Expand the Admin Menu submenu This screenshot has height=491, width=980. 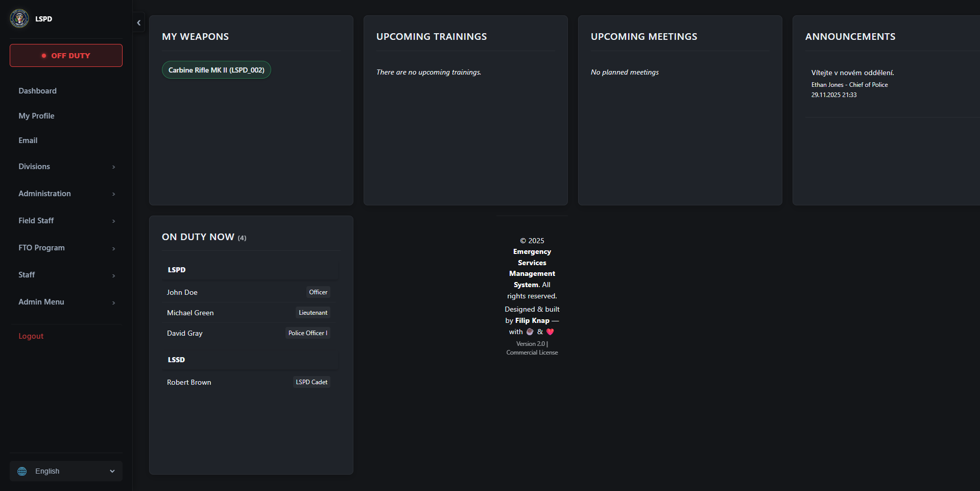66,302
